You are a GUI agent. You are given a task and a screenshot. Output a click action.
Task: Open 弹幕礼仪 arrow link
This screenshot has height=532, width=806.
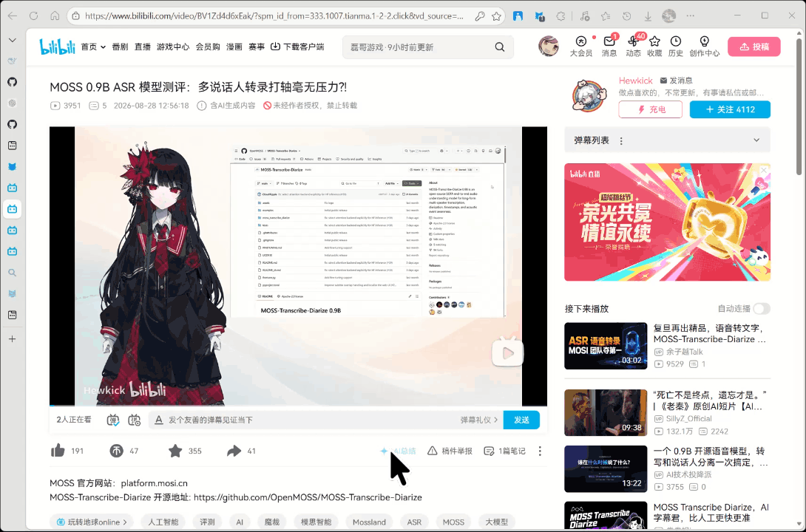pyautogui.click(x=479, y=420)
